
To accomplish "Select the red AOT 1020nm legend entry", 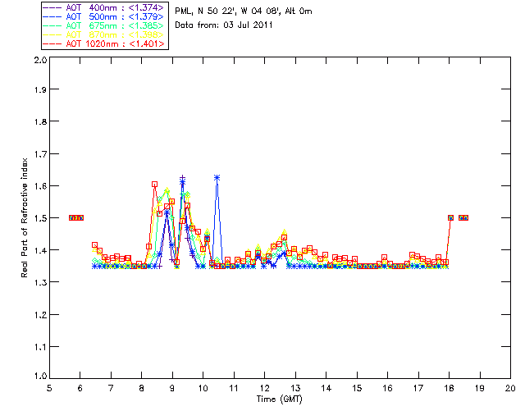I will [x=103, y=43].
